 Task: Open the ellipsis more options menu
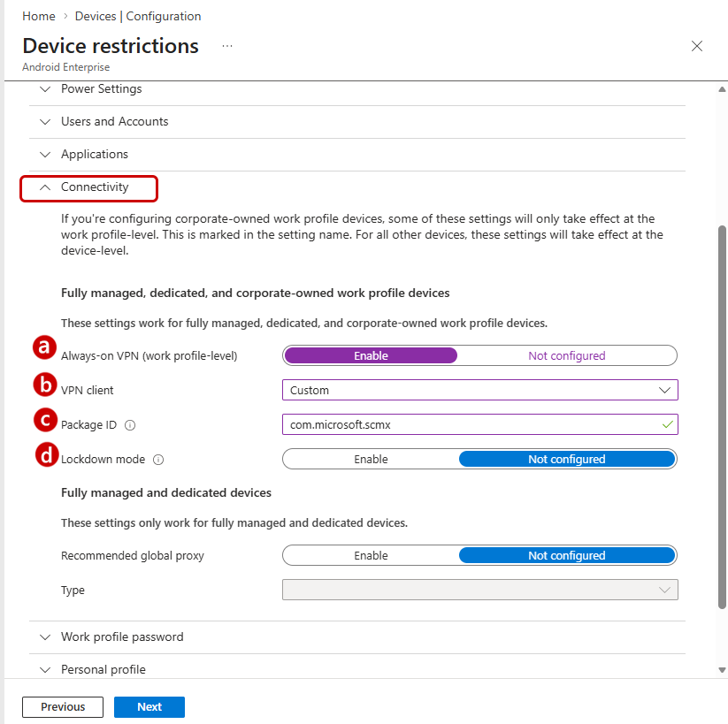tap(227, 46)
